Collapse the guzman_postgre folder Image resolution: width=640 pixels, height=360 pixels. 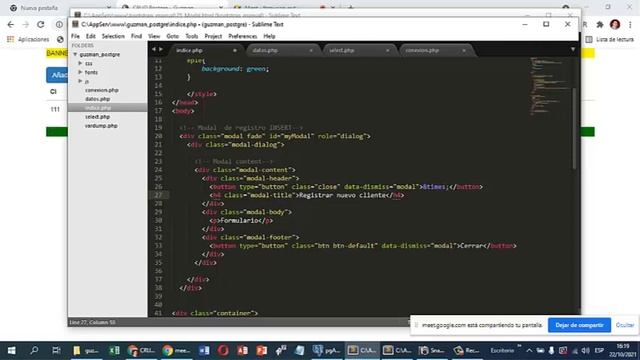tap(75, 54)
